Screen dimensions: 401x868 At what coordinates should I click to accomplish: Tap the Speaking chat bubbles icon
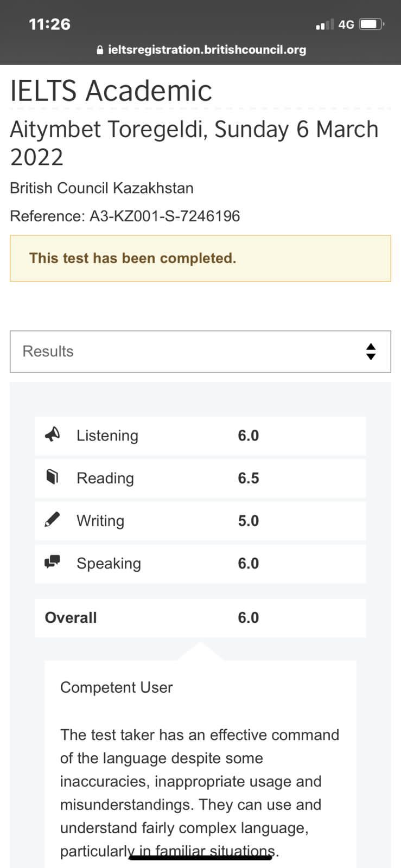(52, 562)
